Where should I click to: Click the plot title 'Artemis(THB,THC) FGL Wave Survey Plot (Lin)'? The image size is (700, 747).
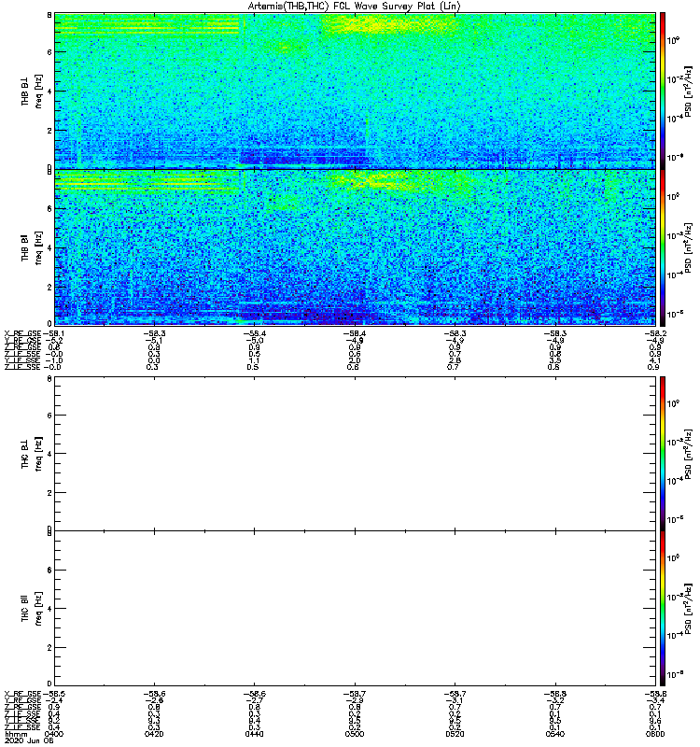[x=354, y=7]
